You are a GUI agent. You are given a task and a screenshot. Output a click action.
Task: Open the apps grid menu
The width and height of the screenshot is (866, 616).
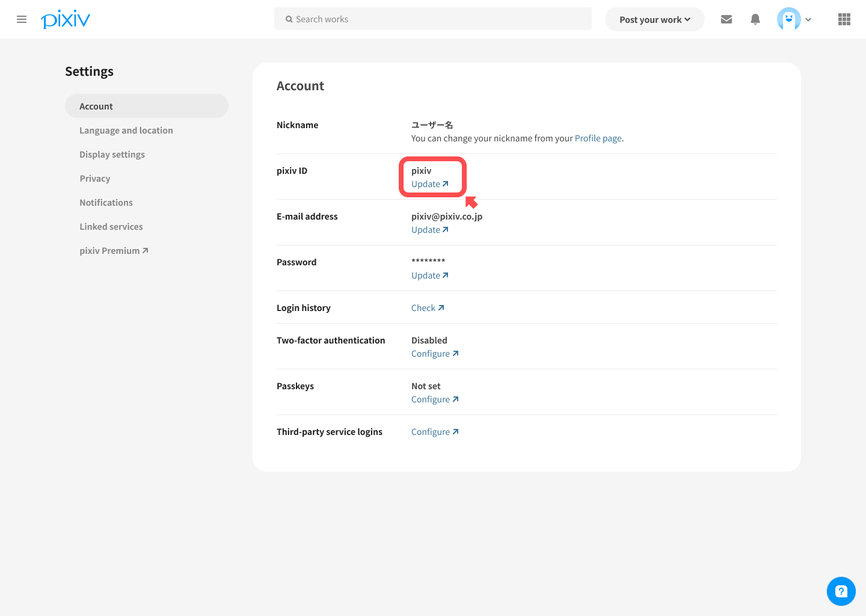click(x=844, y=19)
